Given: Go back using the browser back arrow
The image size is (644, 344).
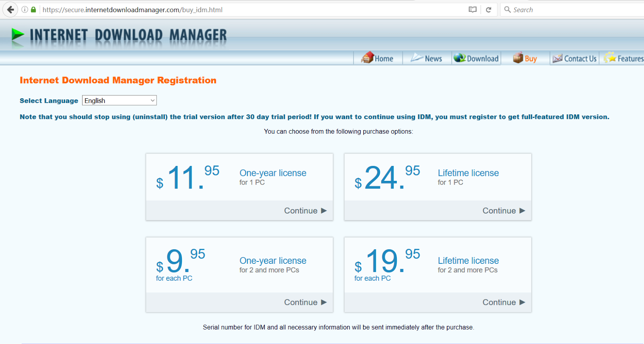Looking at the screenshot, I should coord(10,10).
